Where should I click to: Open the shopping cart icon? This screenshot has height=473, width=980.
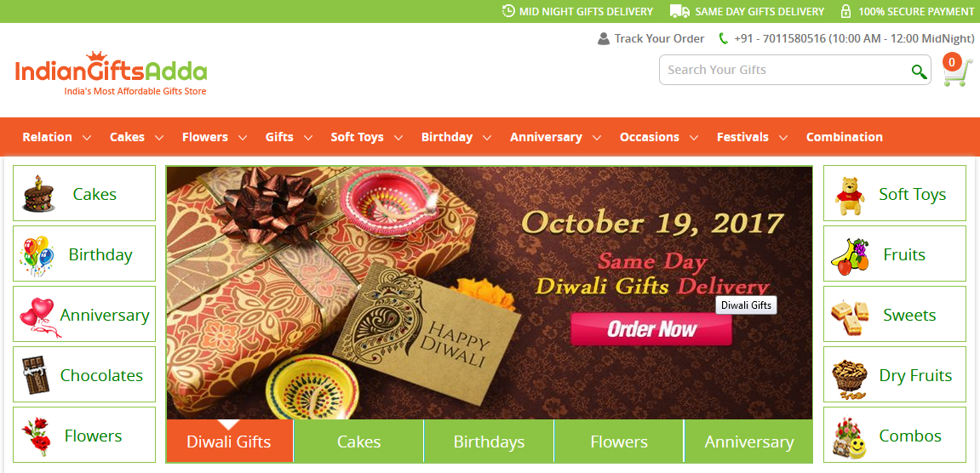(x=958, y=71)
